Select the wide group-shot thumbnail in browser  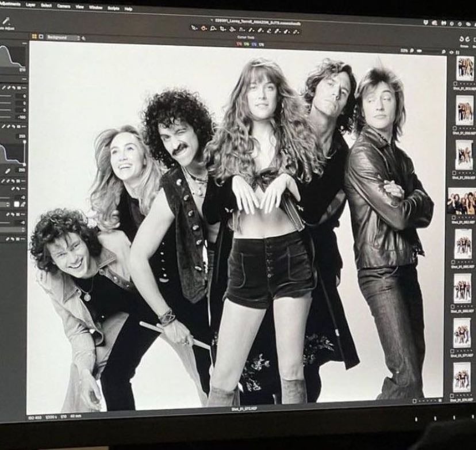point(462,201)
